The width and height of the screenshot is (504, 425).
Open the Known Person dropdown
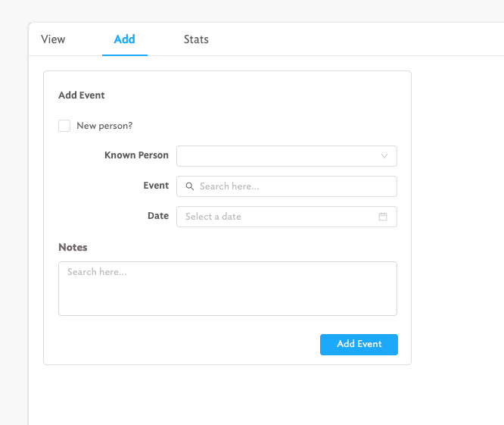click(x=287, y=156)
